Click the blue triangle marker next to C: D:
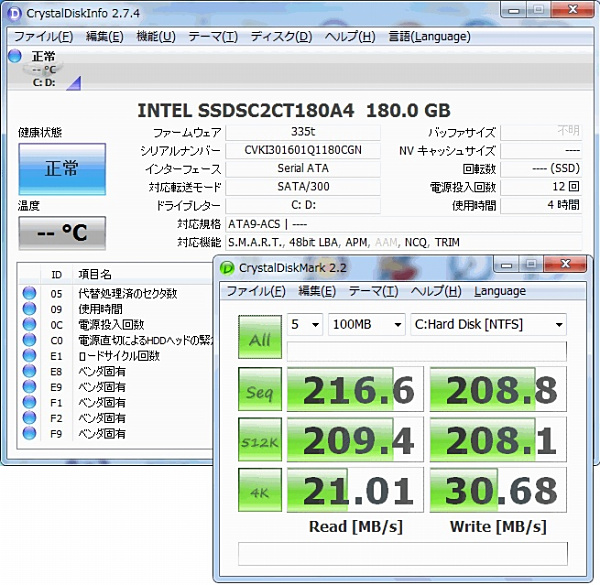600x585 pixels. click(74, 83)
